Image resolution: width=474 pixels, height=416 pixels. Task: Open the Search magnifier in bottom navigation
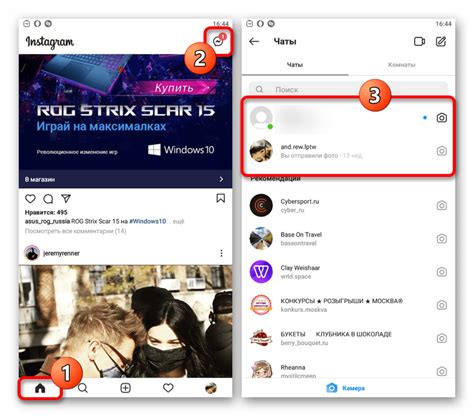point(83,388)
